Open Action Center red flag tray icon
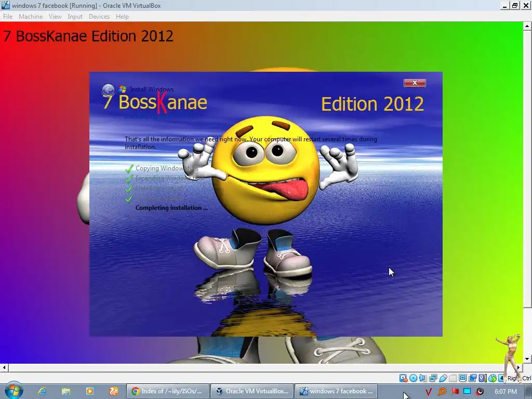Viewport: 532px width, 399px height. [x=455, y=392]
